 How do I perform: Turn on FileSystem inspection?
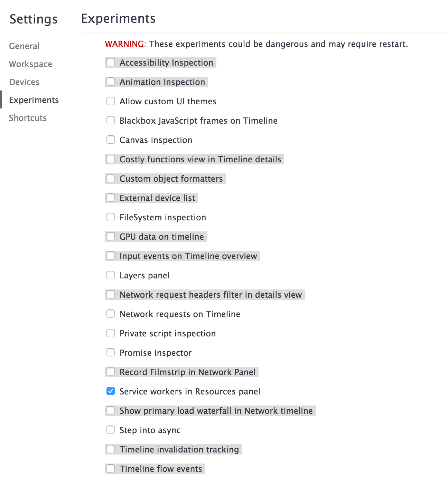point(110,217)
